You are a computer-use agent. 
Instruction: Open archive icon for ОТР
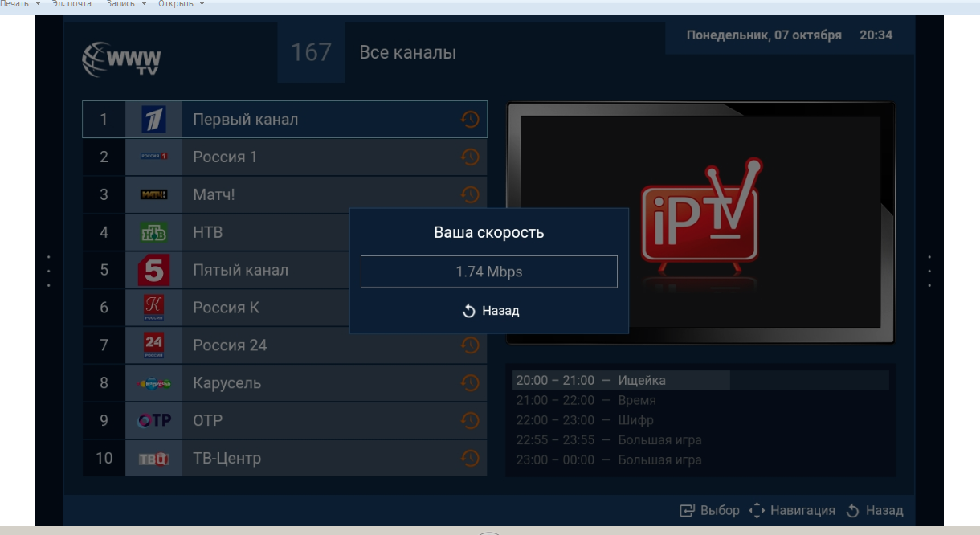tap(470, 421)
